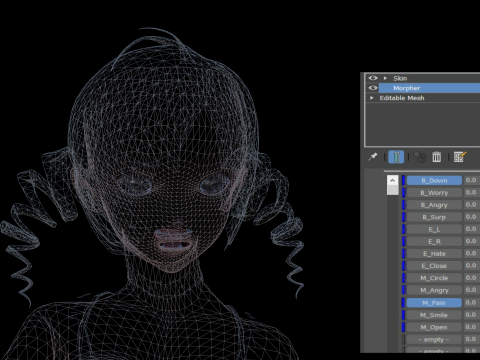Click blue indicator beside B_Down channel

pyautogui.click(x=403, y=180)
